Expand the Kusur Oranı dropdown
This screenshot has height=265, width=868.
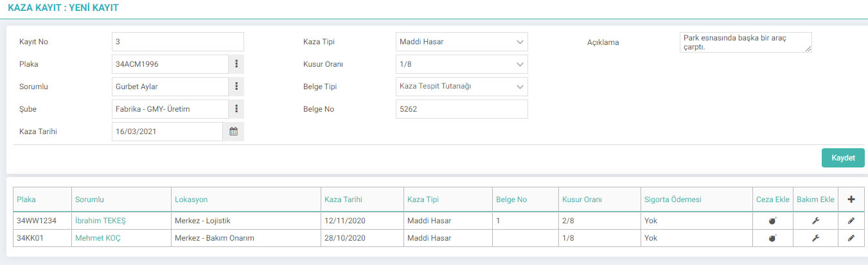coord(462,64)
